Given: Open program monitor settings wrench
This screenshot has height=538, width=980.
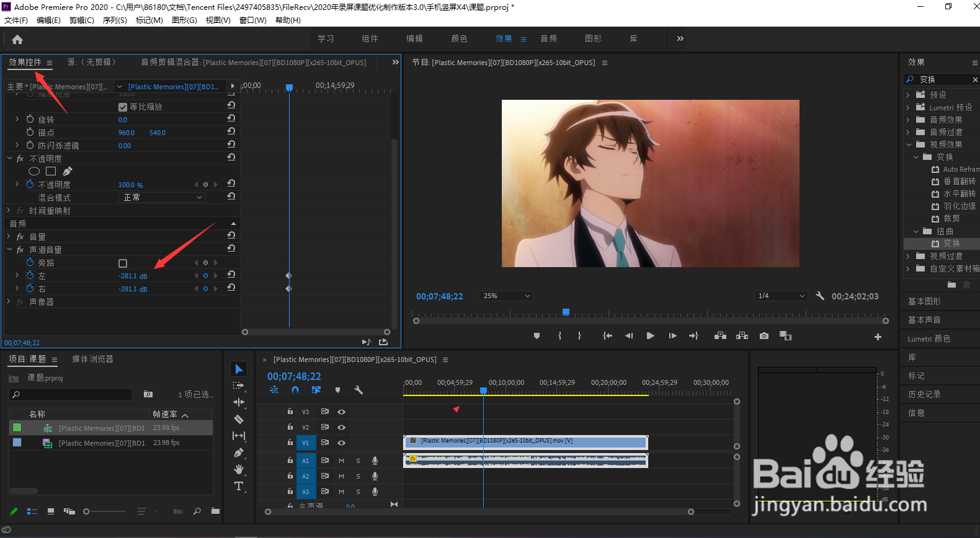Looking at the screenshot, I should coord(820,296).
